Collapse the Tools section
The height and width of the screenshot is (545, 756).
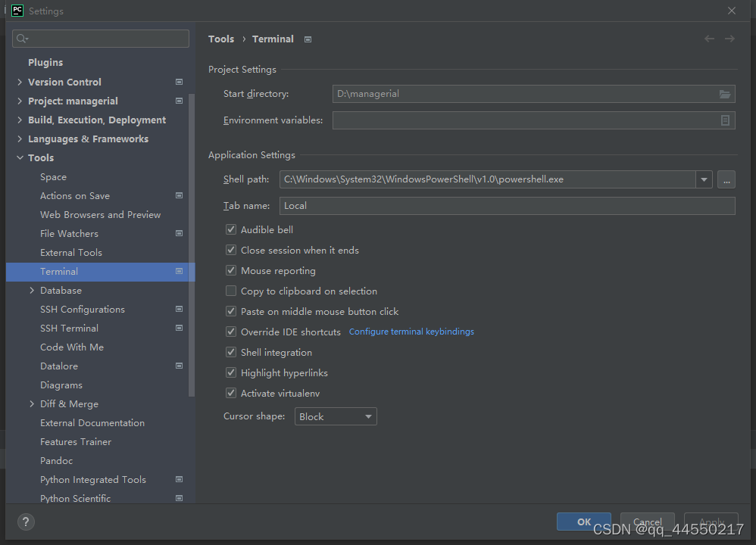tap(20, 157)
